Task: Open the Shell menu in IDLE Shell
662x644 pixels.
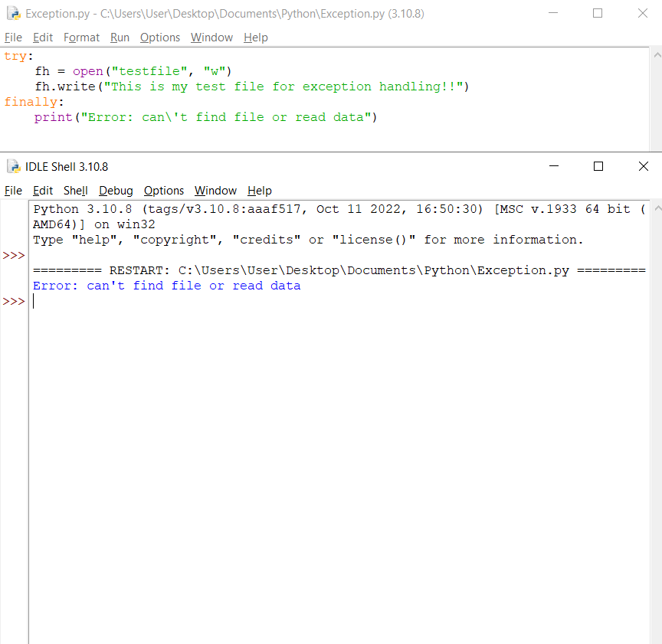Action: point(76,191)
